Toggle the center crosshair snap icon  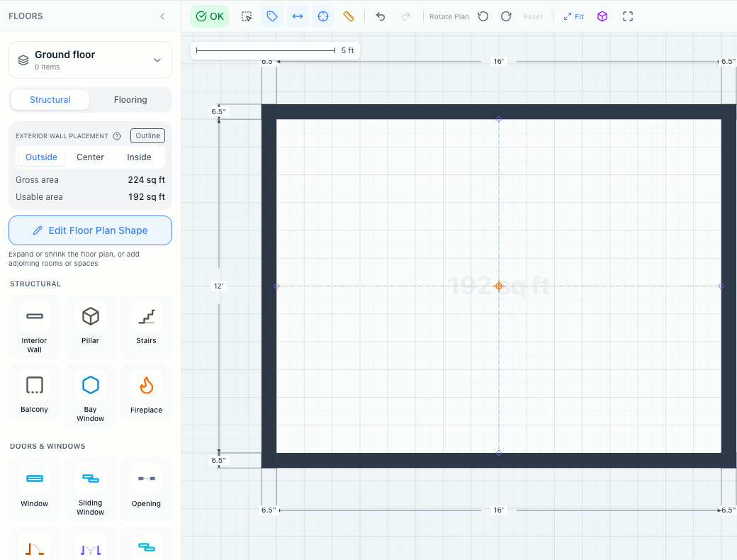click(323, 16)
